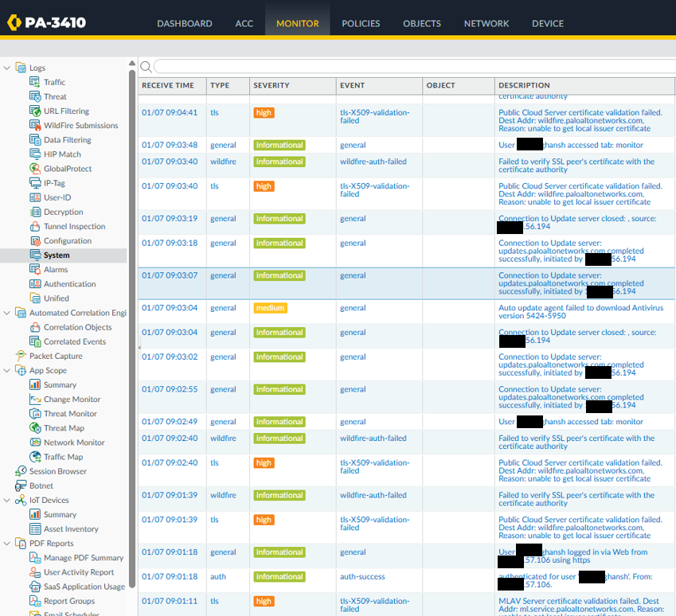Click the Asset Inventory icon
The image size is (676, 616).
click(36, 529)
